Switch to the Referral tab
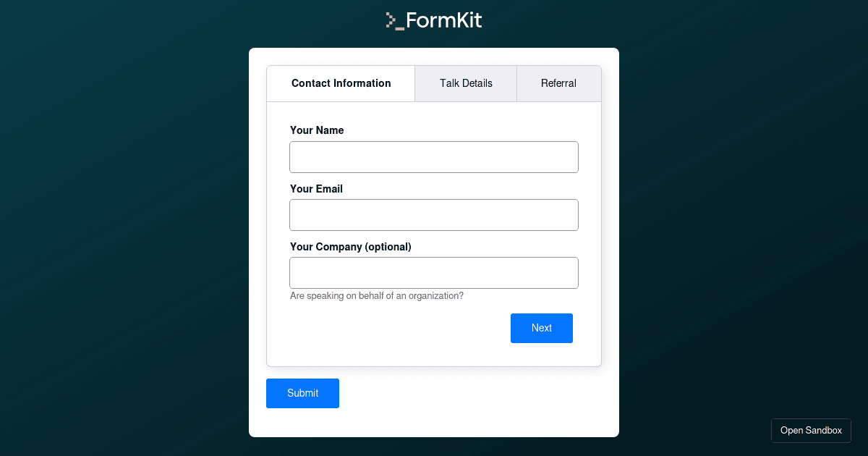868x456 pixels. tap(558, 83)
